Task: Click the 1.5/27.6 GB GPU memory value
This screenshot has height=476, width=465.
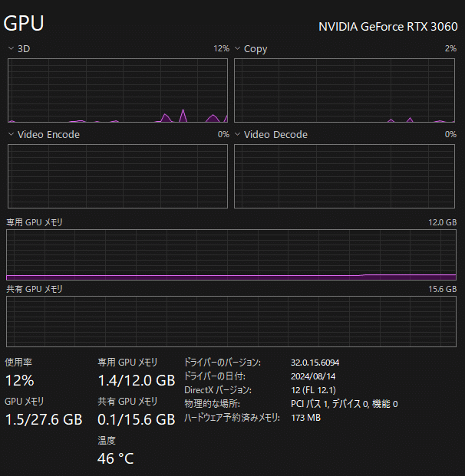Action: click(43, 420)
